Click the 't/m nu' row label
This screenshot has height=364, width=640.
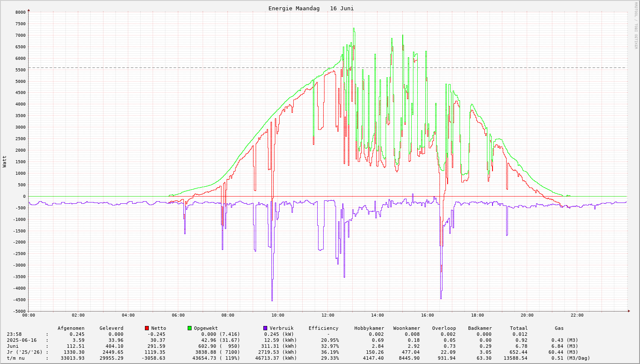click(x=16, y=358)
